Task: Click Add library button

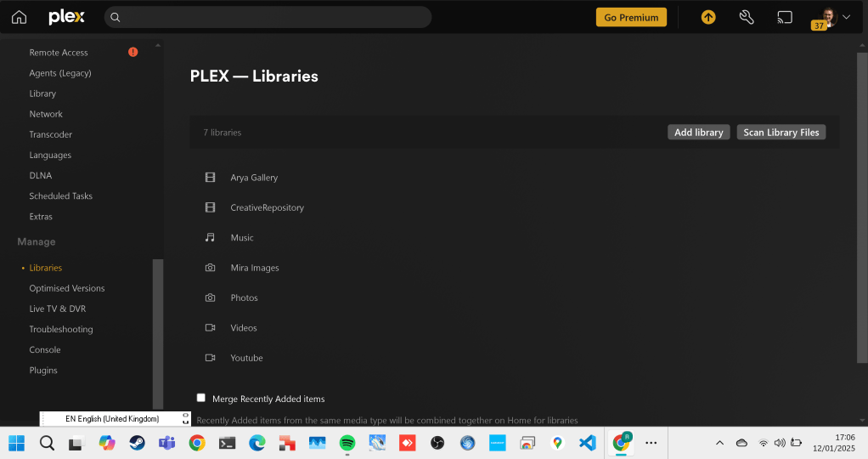Action: tap(699, 133)
